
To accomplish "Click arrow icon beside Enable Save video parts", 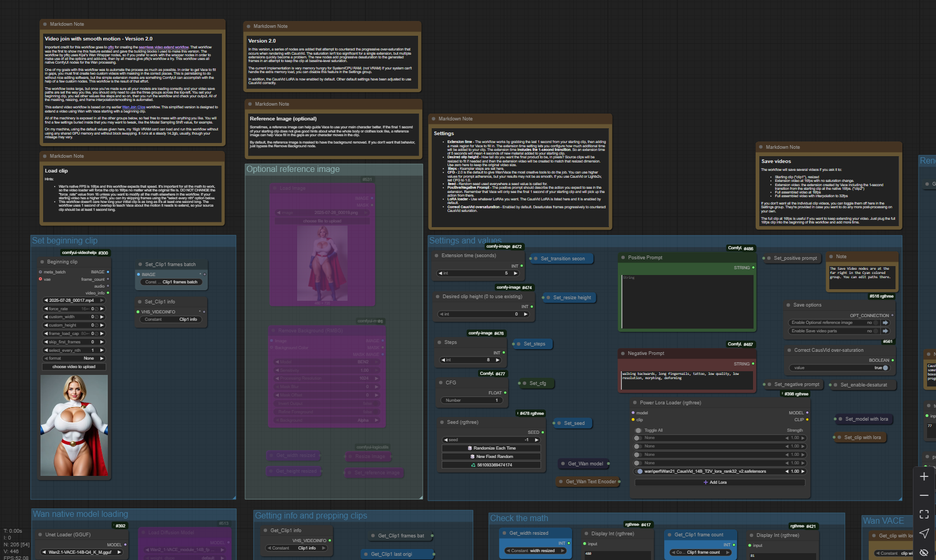I will coord(886,331).
